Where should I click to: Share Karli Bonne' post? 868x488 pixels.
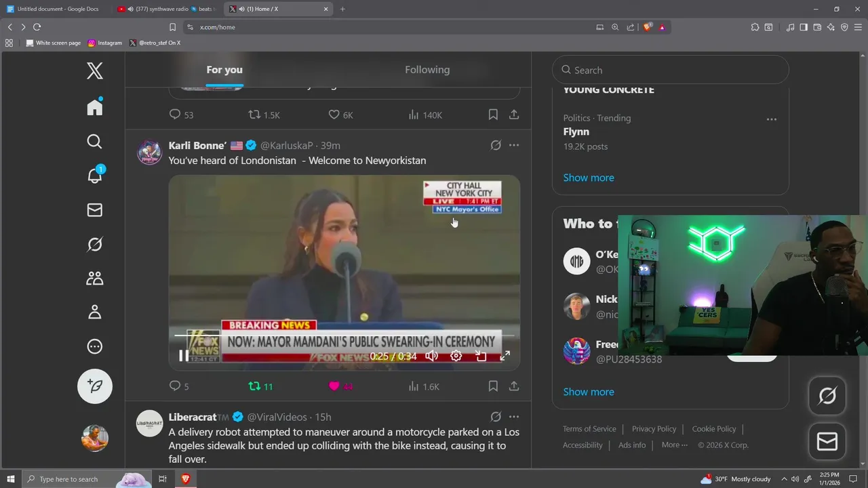514,386
